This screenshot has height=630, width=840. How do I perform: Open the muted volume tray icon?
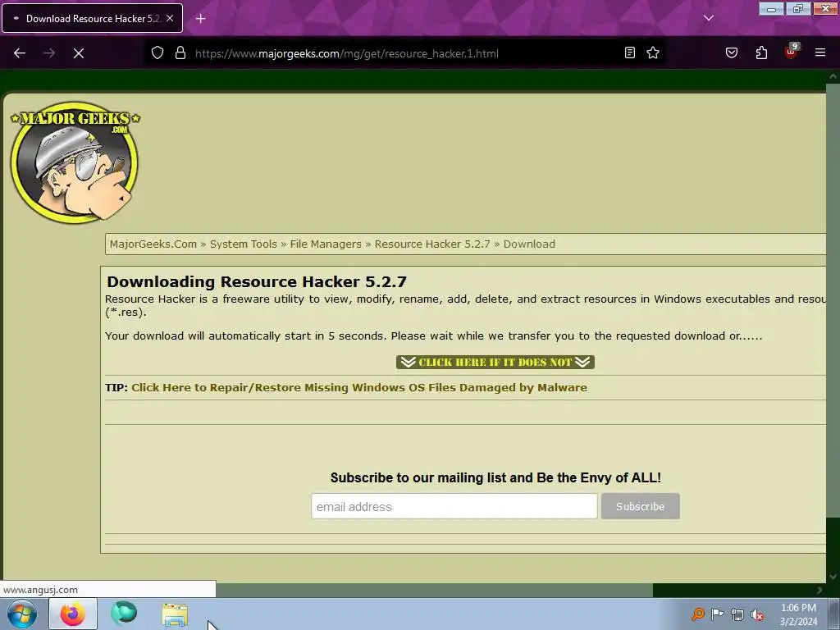coord(757,615)
